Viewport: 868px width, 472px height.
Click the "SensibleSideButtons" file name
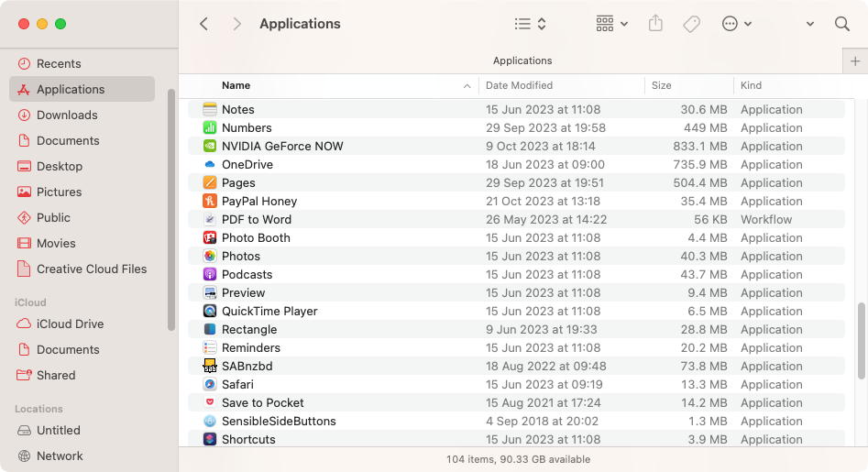[x=279, y=421]
